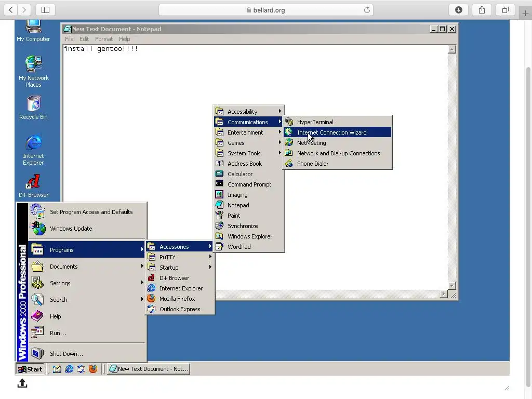This screenshot has height=399, width=532.
Task: Click Firefox quick launch icon in taskbar
Action: [92, 369]
